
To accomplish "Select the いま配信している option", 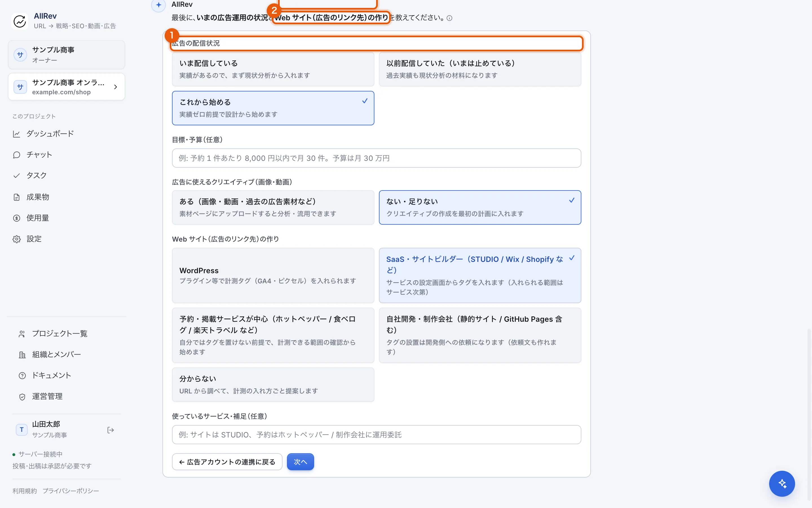I will click(x=273, y=69).
